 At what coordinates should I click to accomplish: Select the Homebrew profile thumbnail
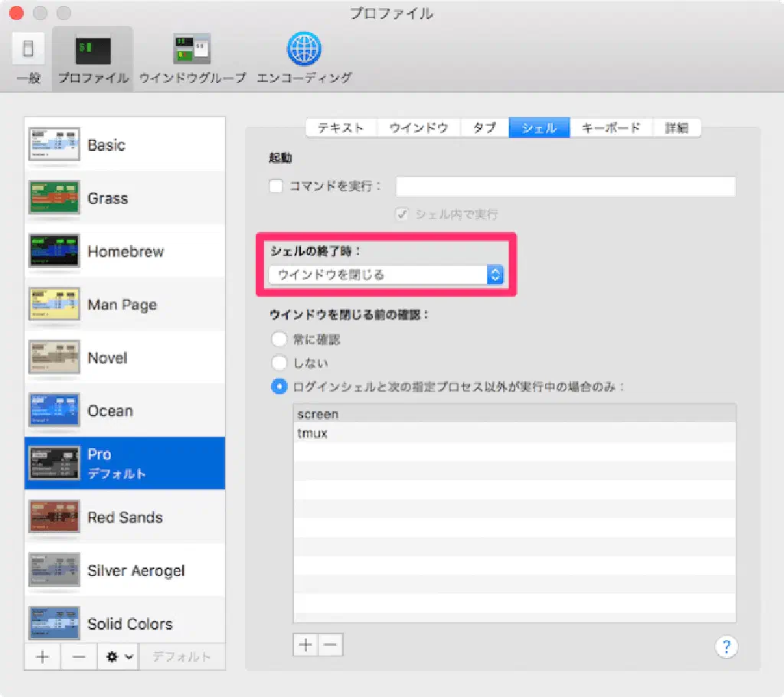pyautogui.click(x=54, y=251)
